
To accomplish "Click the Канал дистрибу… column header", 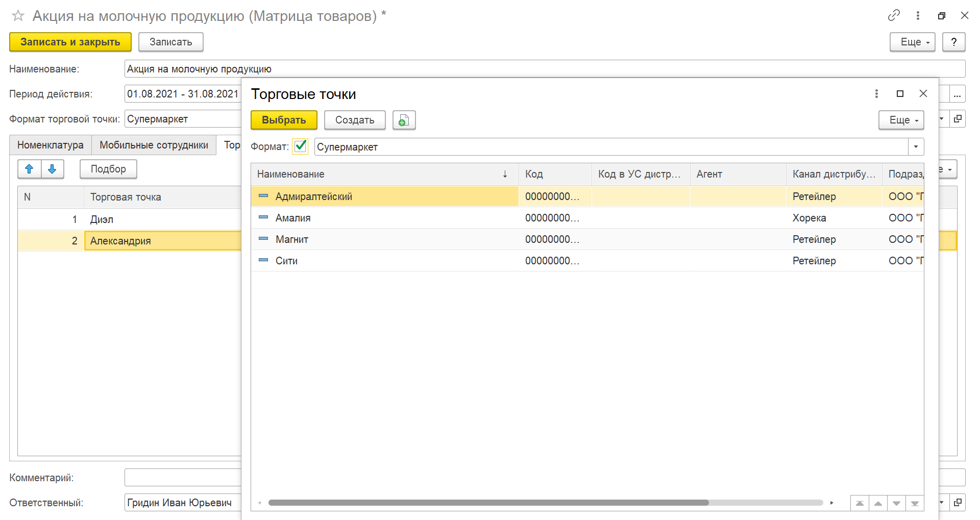I will (x=834, y=174).
